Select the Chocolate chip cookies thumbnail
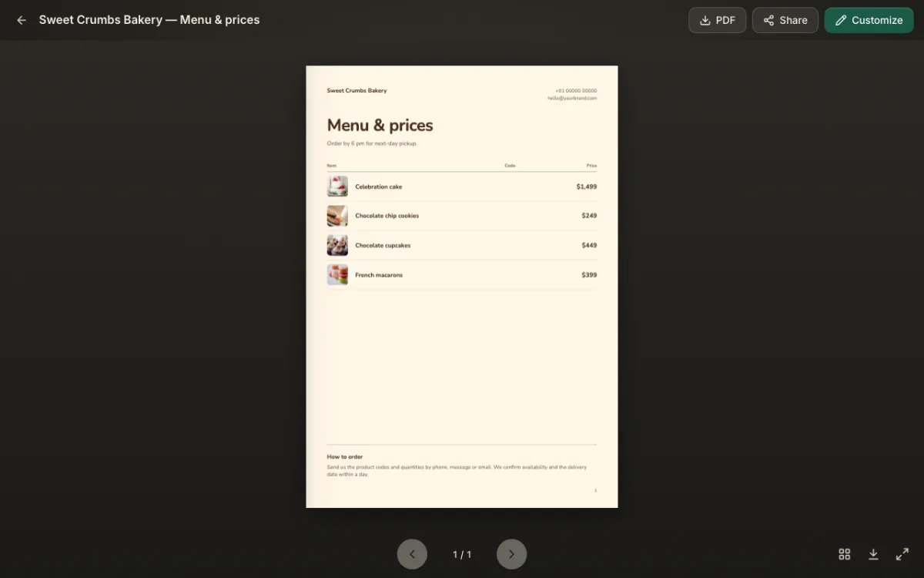The height and width of the screenshot is (578, 924). (x=337, y=216)
